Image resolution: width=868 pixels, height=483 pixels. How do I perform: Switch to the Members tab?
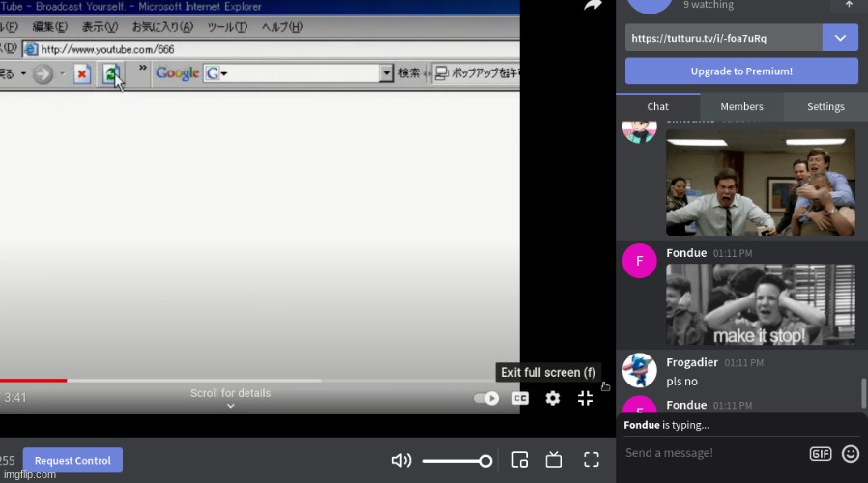coord(741,107)
